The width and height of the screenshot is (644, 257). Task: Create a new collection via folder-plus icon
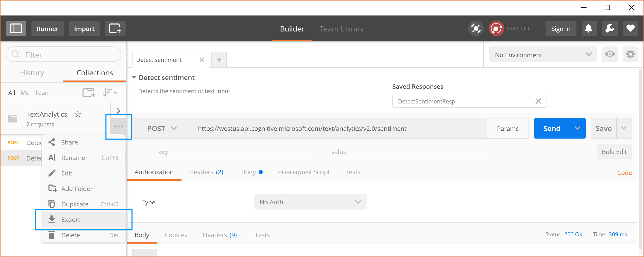click(89, 92)
